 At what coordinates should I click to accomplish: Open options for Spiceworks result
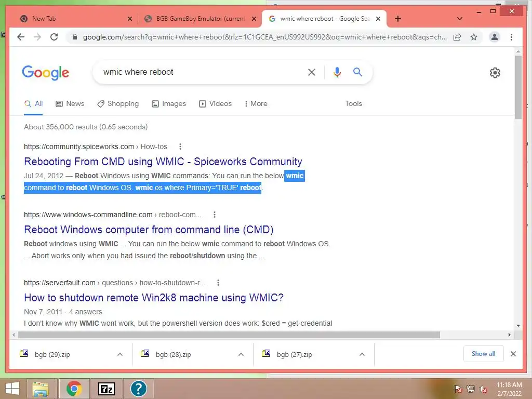[180, 147]
